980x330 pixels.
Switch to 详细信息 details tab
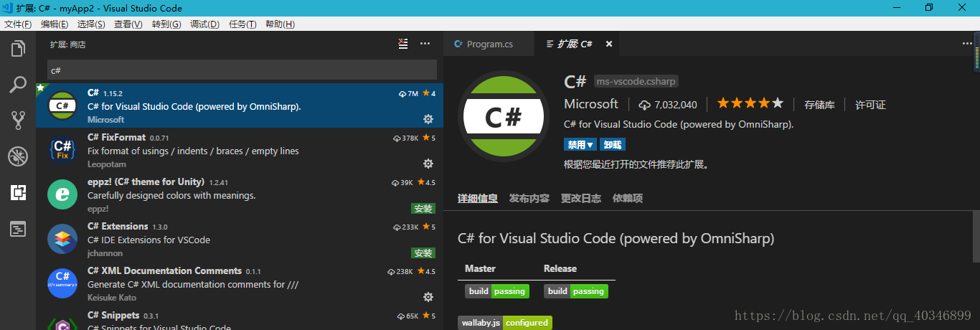tap(478, 198)
